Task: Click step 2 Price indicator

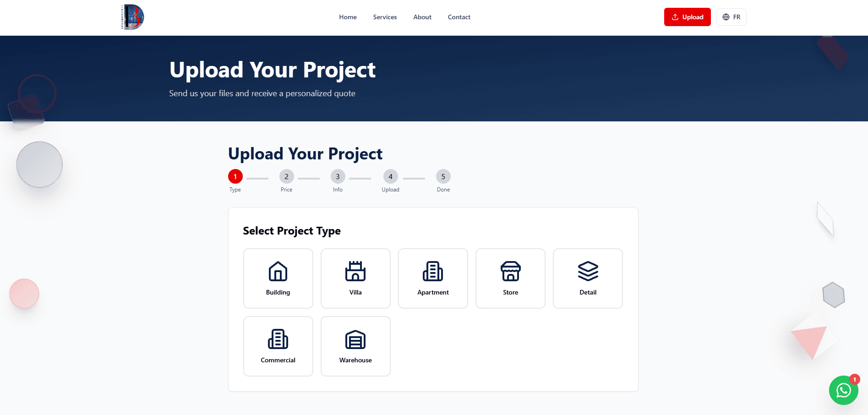Action: pos(286,176)
